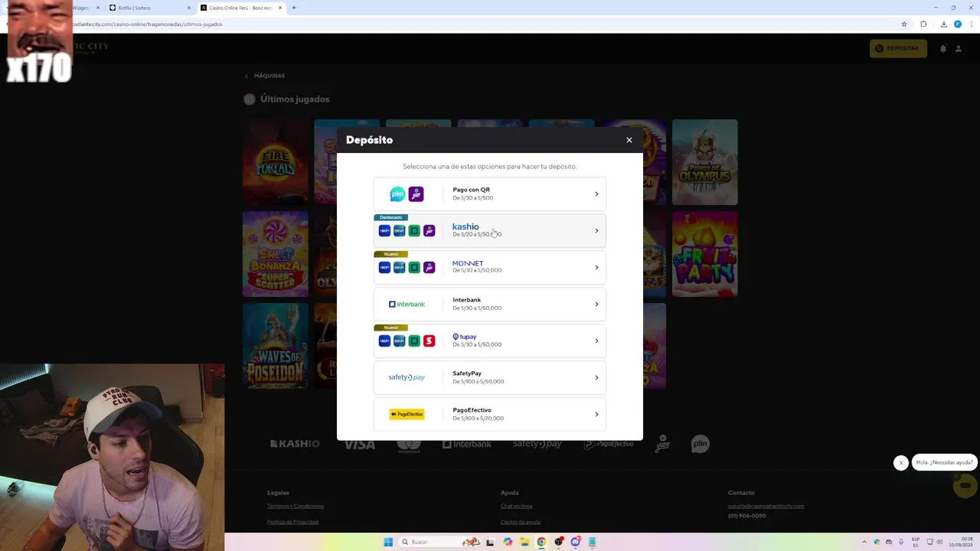Open the browser extensions puzzle icon
This screenshot has width=980, height=551.
923,24
